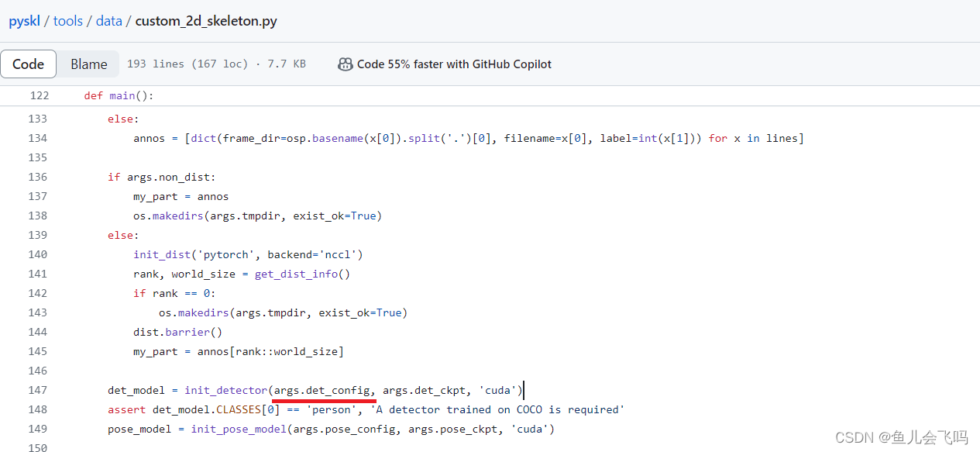Navigate to the tools folder breadcrumb
Screen dimensions: 980x452
pyautogui.click(x=67, y=21)
